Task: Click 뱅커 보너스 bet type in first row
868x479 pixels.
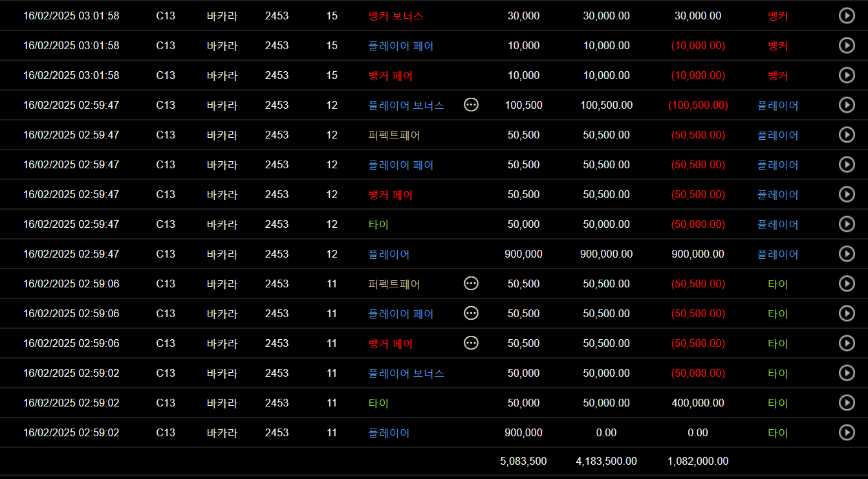Action: (x=396, y=16)
